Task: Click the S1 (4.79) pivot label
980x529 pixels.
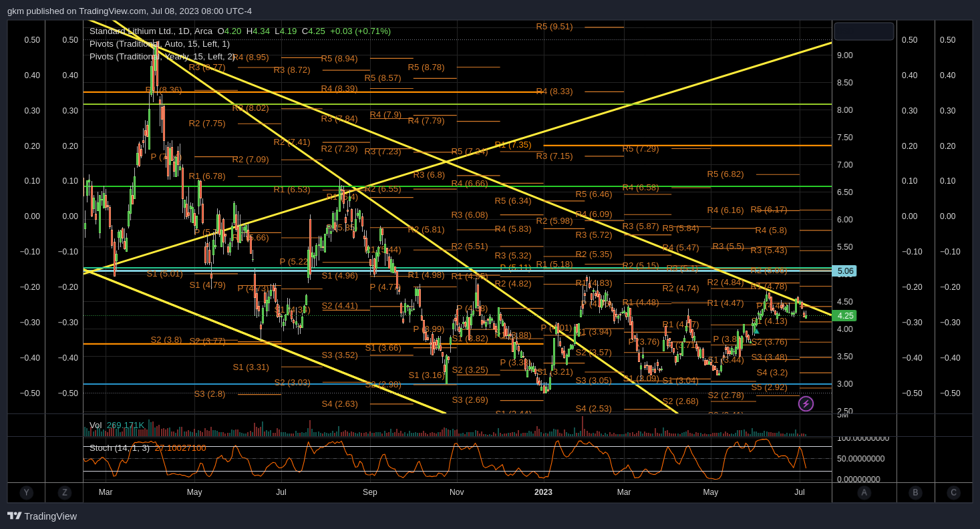Action: click(208, 285)
